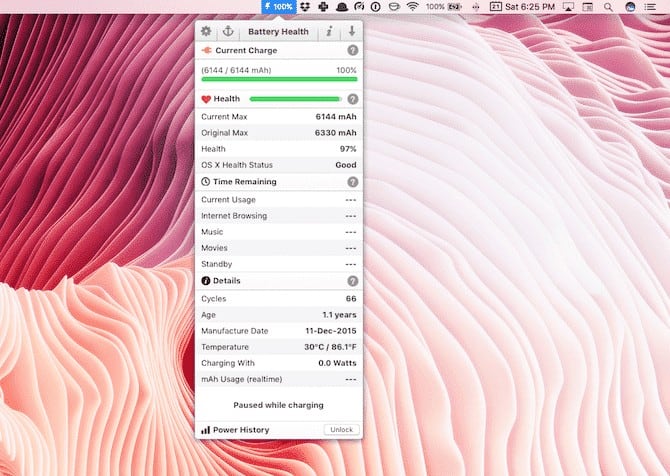Show help for Time Remaining section
The image size is (670, 476).
[352, 182]
